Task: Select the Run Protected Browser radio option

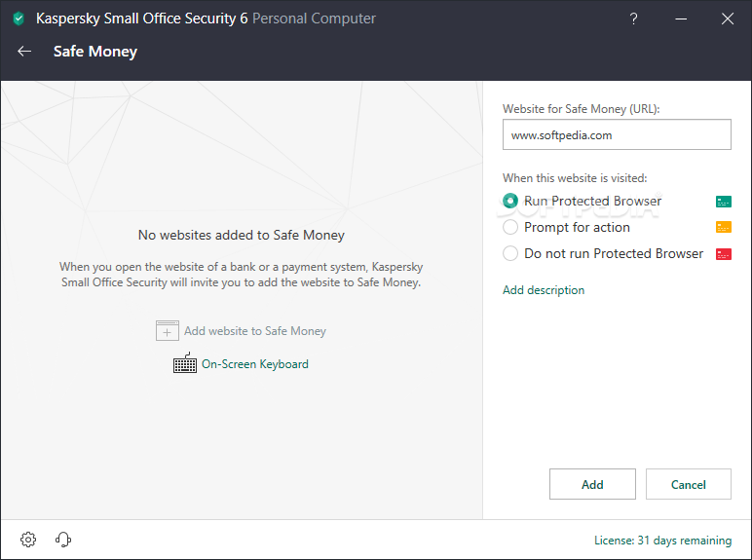Action: point(510,201)
